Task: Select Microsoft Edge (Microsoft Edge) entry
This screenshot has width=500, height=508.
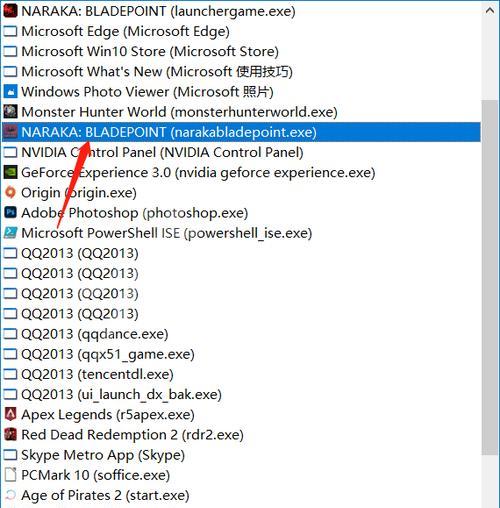Action: tap(241, 31)
